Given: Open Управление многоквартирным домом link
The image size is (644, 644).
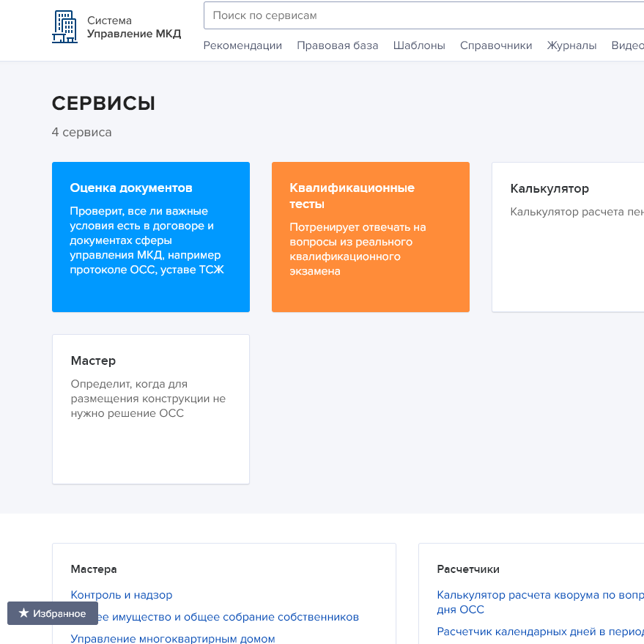Looking at the screenshot, I should click(x=173, y=639).
